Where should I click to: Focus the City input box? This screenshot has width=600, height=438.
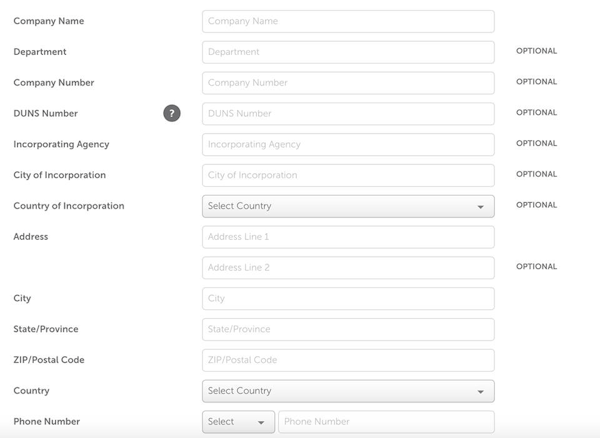pos(348,299)
